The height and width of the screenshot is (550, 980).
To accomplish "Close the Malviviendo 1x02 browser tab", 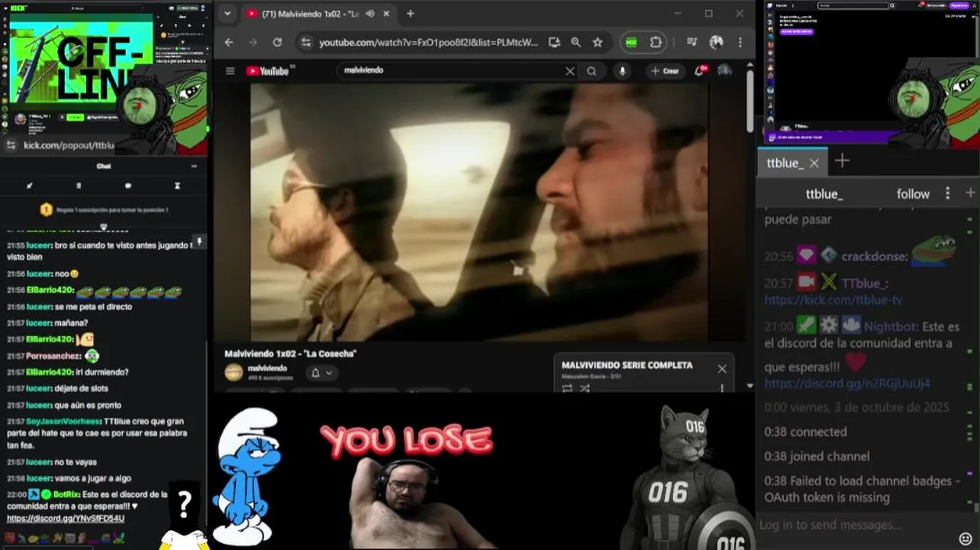I will 387,14.
